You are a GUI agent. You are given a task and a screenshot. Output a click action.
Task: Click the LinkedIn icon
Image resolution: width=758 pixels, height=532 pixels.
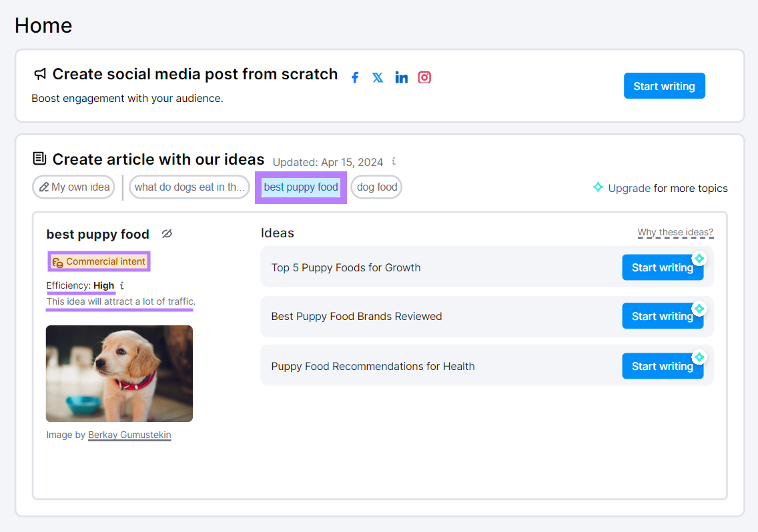[x=401, y=77]
